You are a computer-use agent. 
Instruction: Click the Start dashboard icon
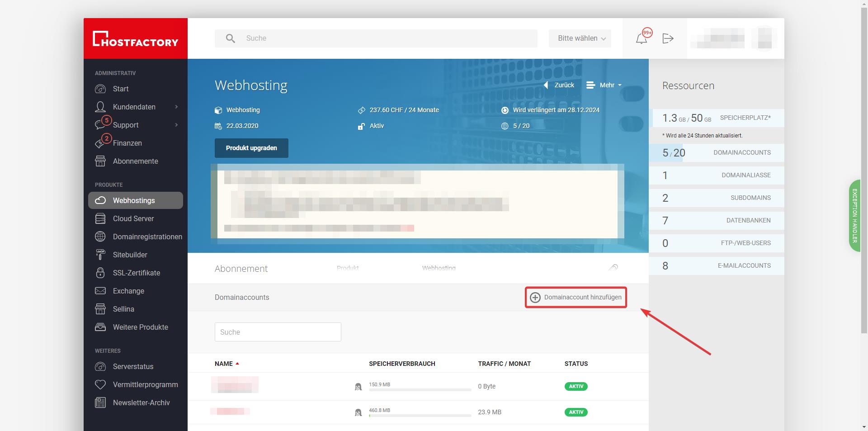tap(100, 89)
